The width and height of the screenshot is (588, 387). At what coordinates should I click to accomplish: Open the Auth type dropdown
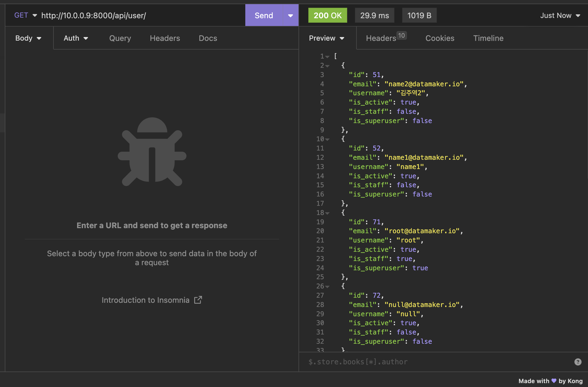(76, 38)
